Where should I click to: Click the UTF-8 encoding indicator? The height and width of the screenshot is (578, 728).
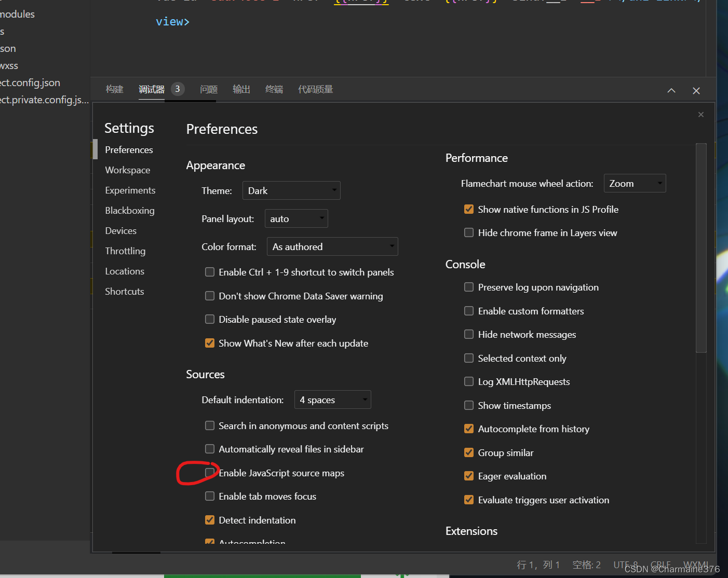625,565
